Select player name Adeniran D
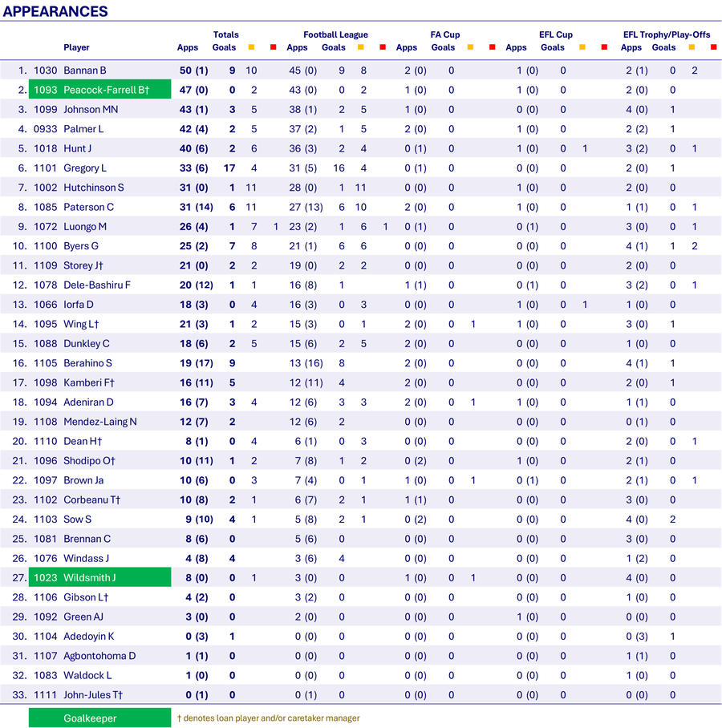722x728 pixels. click(x=88, y=402)
